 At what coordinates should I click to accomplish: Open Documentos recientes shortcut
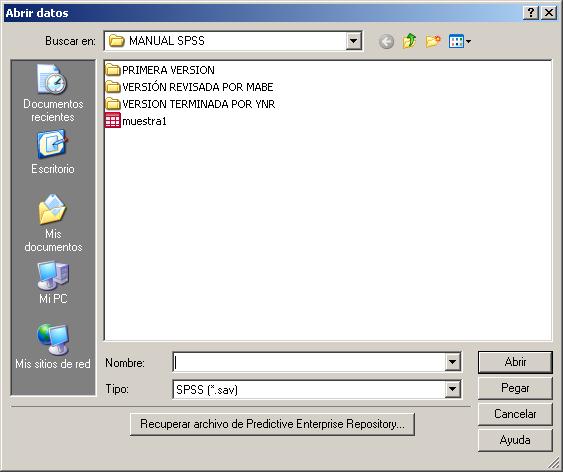pyautogui.click(x=53, y=94)
